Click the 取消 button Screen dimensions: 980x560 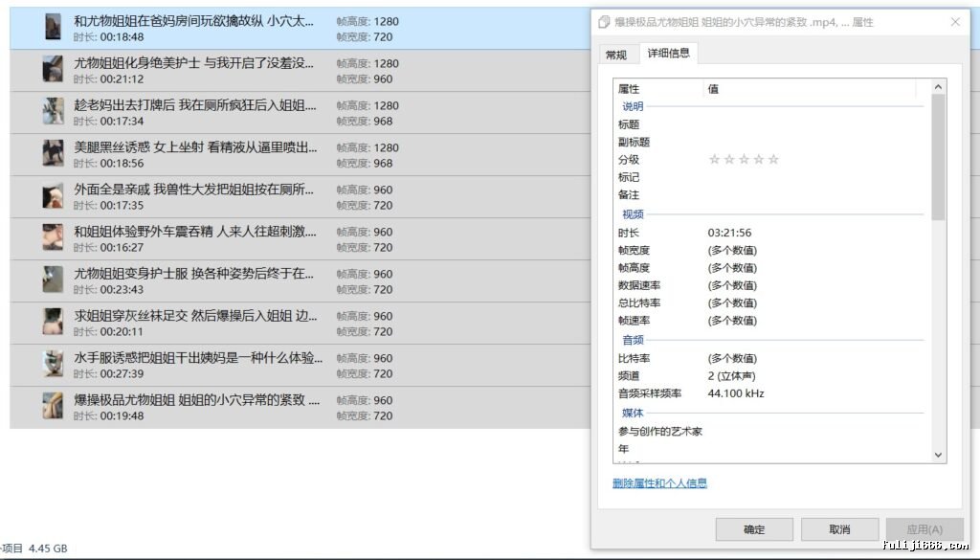pyautogui.click(x=839, y=529)
